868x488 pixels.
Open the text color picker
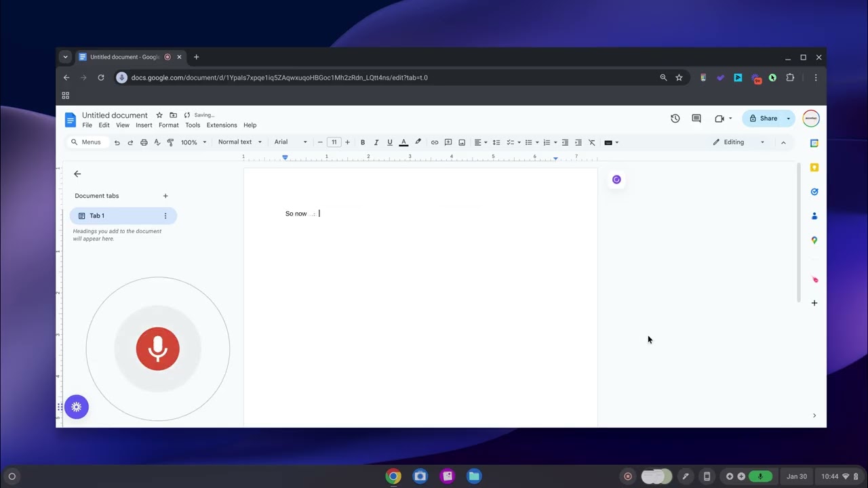[x=403, y=142]
